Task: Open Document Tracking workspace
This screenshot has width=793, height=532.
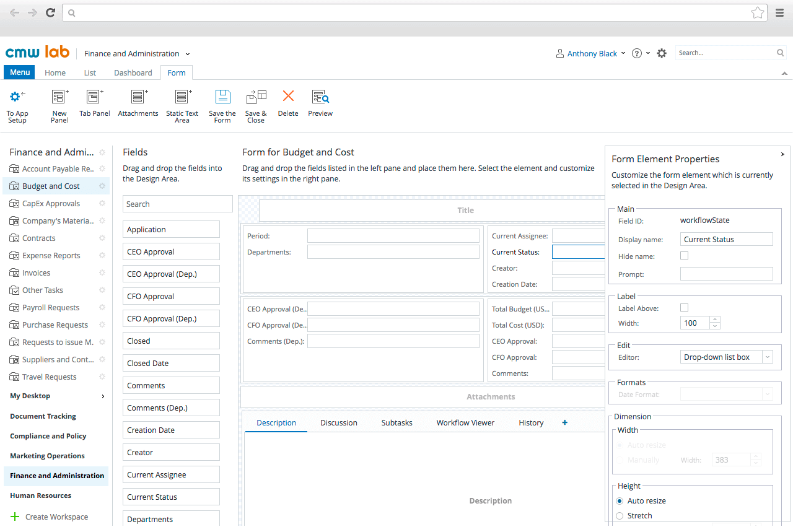Action: (x=43, y=416)
